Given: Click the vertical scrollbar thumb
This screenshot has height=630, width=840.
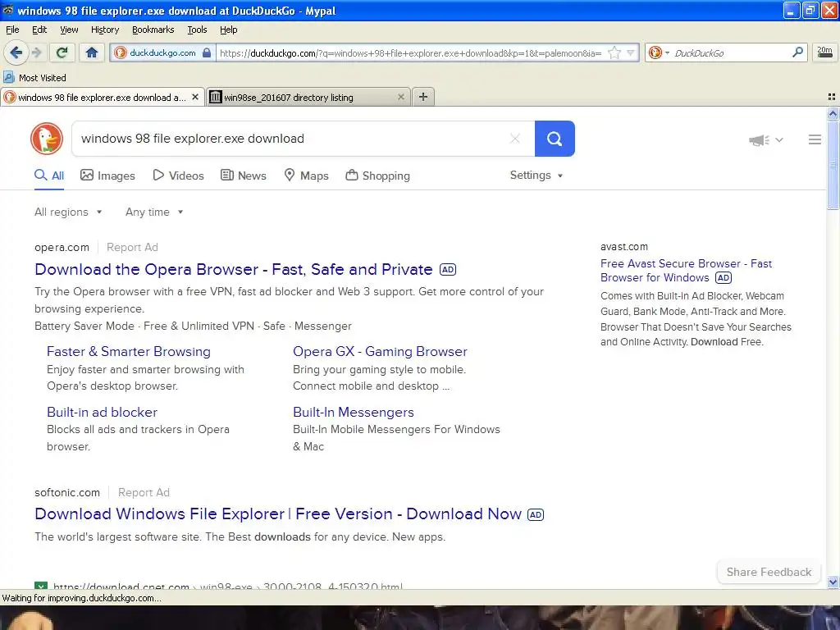Looking at the screenshot, I should tap(833, 166).
